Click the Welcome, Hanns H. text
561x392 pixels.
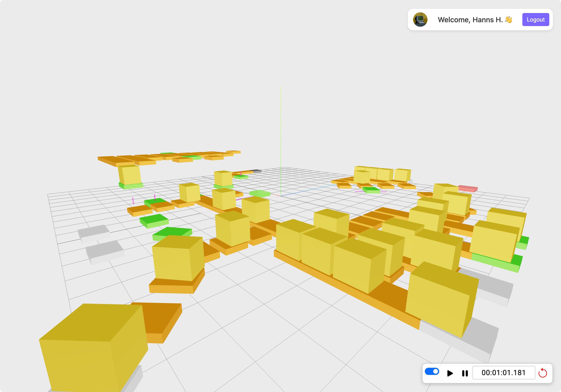point(470,20)
